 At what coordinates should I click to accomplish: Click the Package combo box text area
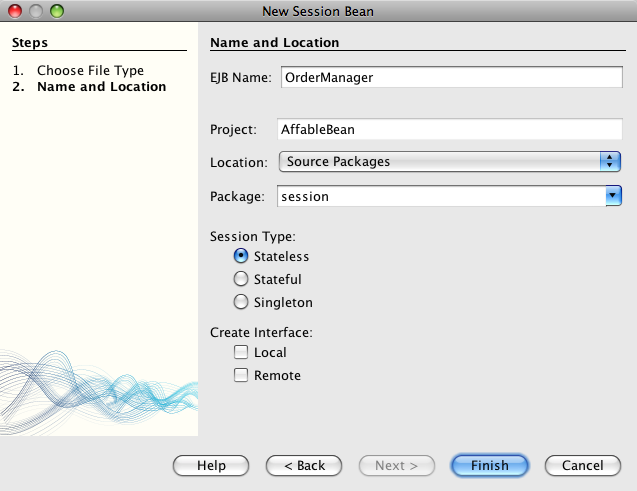pyautogui.click(x=440, y=197)
